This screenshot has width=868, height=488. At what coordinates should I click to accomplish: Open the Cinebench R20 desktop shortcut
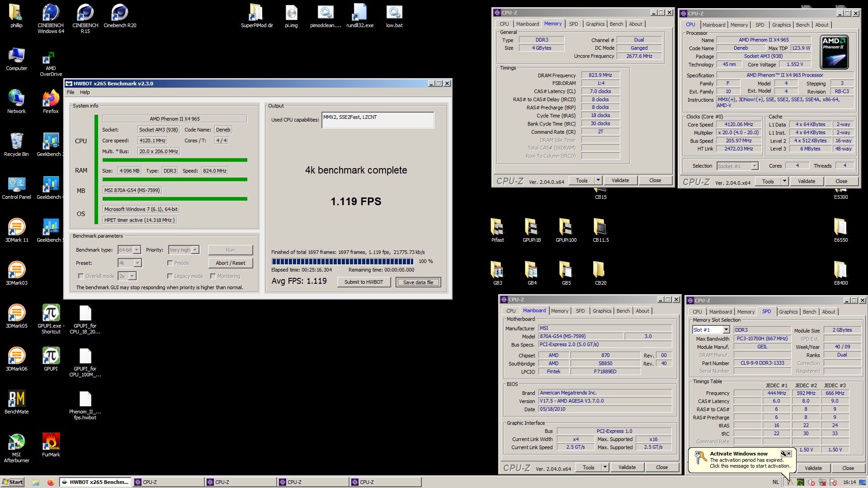click(x=120, y=16)
